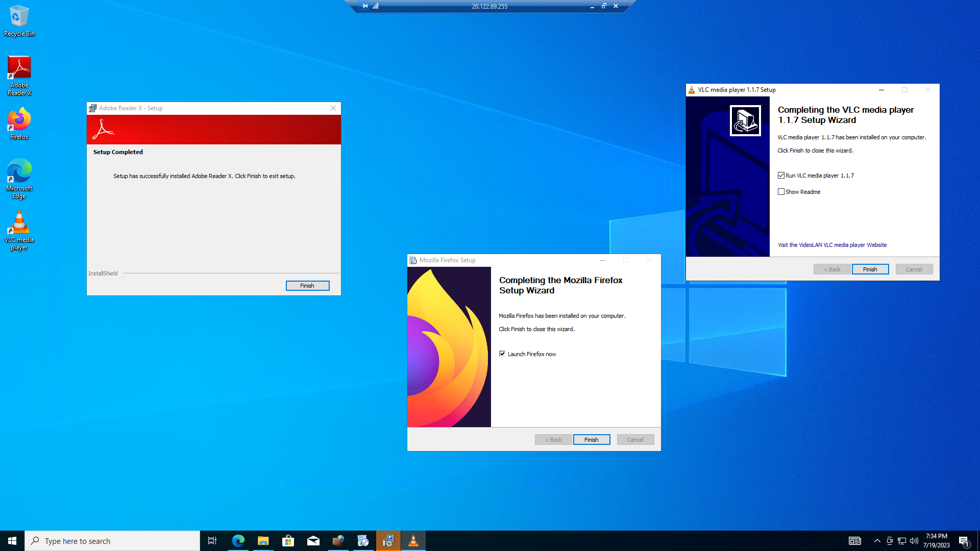Viewport: 980px width, 551px height.
Task: Open Task View from the taskbar
Action: (212, 541)
